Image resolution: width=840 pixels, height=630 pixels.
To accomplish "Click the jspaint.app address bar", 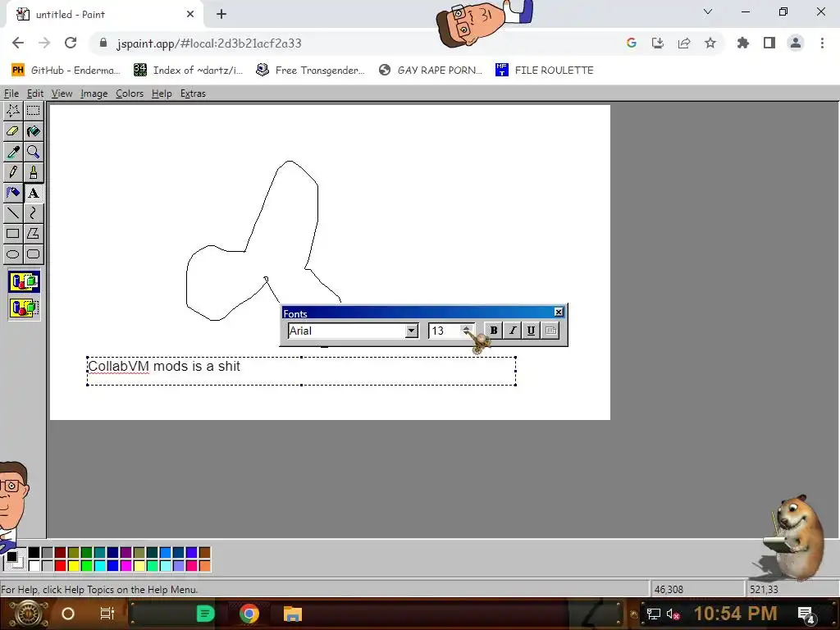I will (x=354, y=43).
